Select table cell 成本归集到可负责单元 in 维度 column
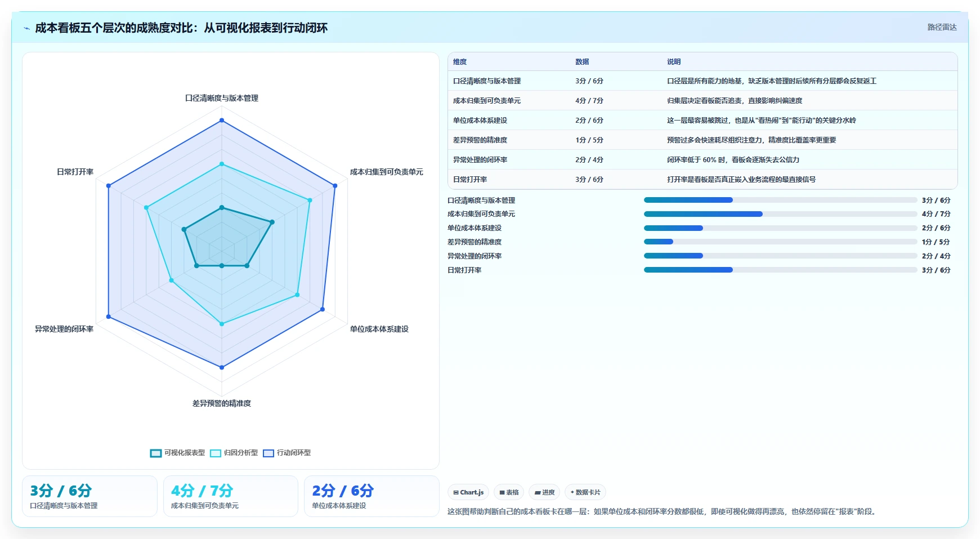The image size is (980, 539). click(x=487, y=101)
